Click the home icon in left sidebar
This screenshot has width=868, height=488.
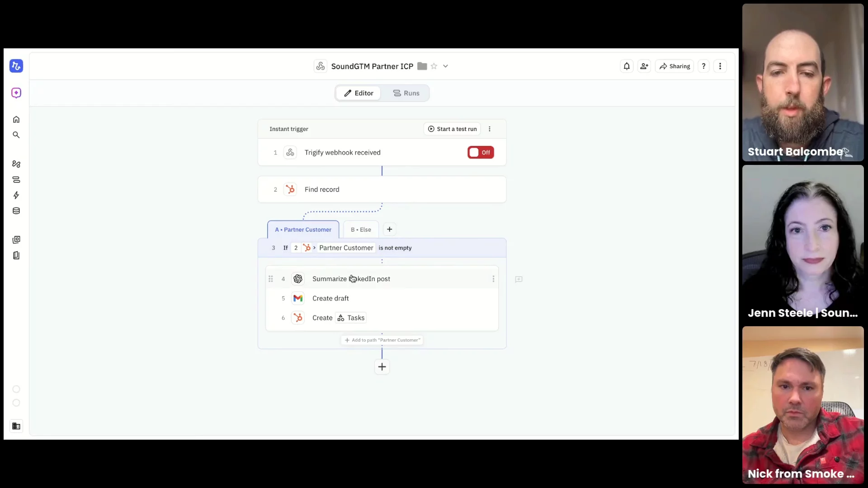16,120
